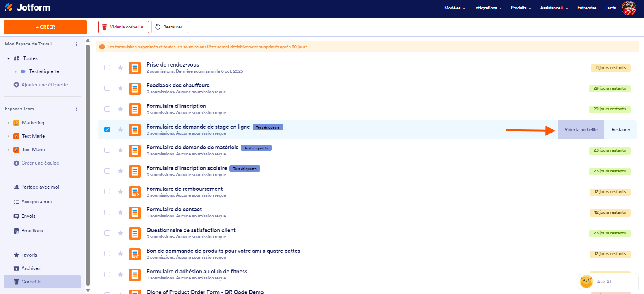The height and width of the screenshot is (294, 644).
Task: Click Vider la corbeille in selected row
Action: click(581, 130)
